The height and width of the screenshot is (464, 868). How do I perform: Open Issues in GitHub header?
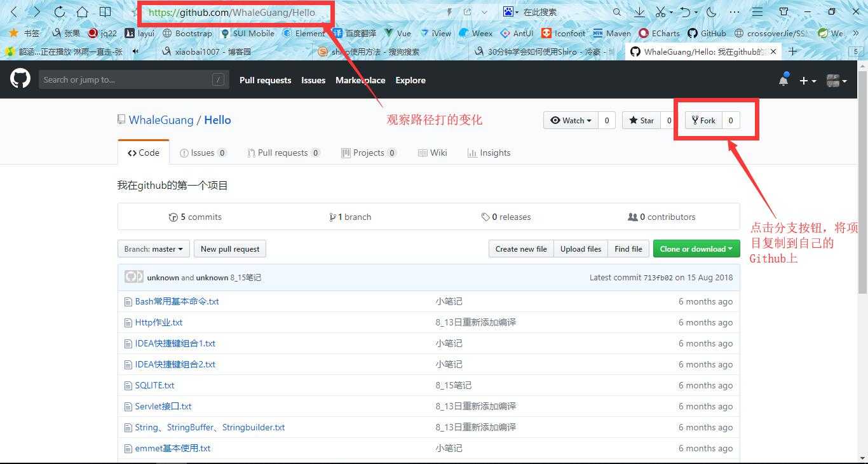pyautogui.click(x=313, y=80)
